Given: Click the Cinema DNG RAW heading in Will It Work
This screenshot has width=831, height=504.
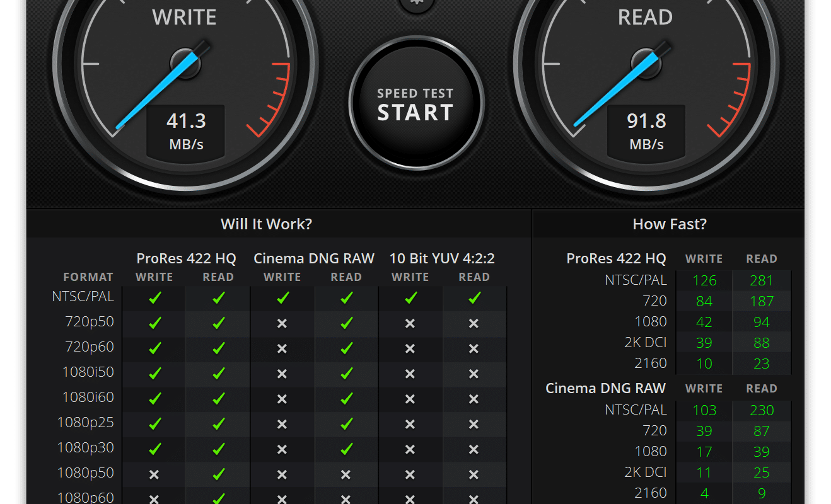Looking at the screenshot, I should pos(314,258).
